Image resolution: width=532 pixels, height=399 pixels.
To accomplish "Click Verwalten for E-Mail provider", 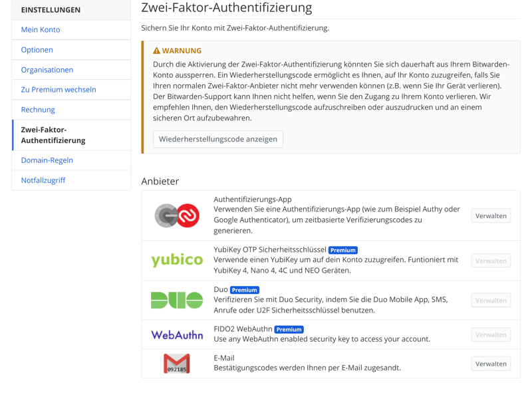I will coord(491,364).
